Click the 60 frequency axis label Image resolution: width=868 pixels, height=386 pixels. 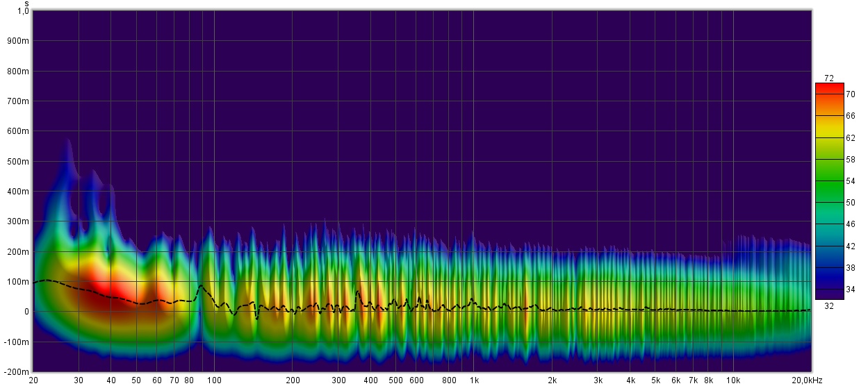click(x=157, y=380)
